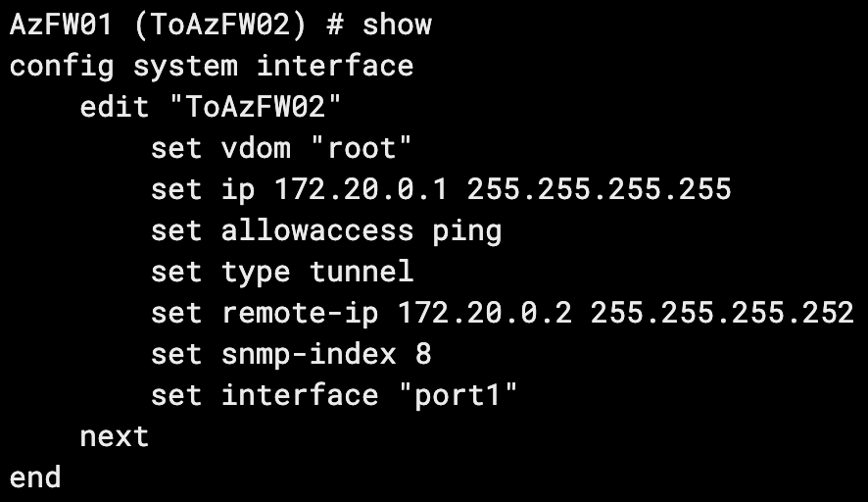This screenshot has height=502, width=868.
Task: Click the "next" line in the output
Action: 115,436
